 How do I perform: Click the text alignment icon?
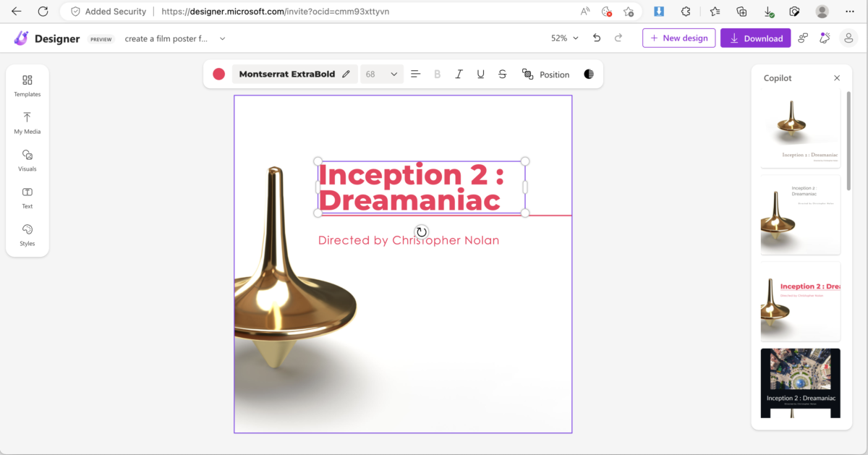(415, 75)
